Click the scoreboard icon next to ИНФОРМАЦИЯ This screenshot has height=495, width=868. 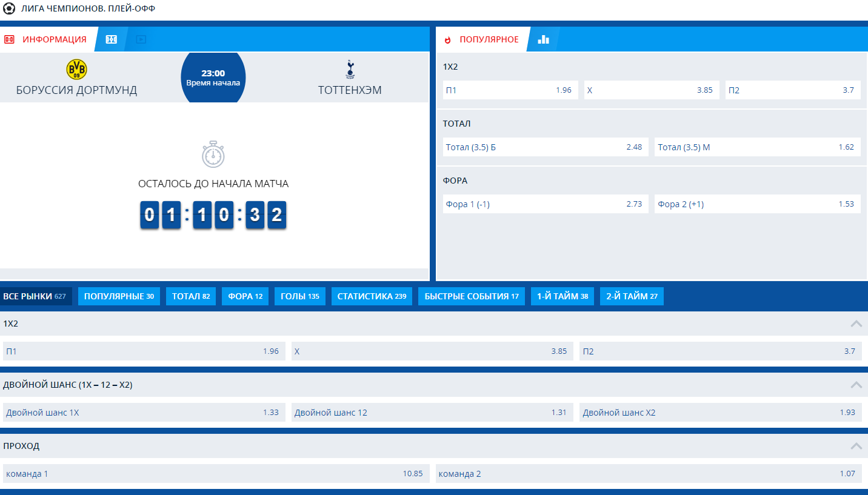[x=9, y=39]
